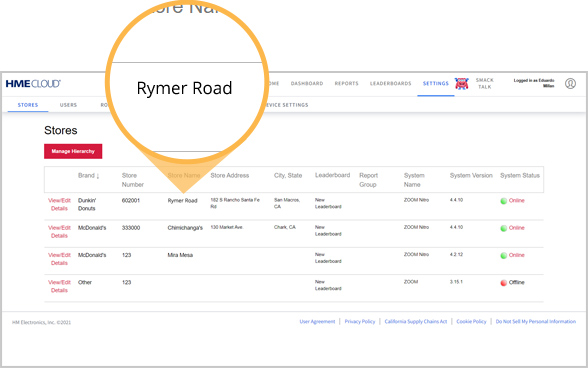Image resolution: width=588 pixels, height=368 pixels.
Task: Open California Supply Chains Act link
Action: click(416, 321)
